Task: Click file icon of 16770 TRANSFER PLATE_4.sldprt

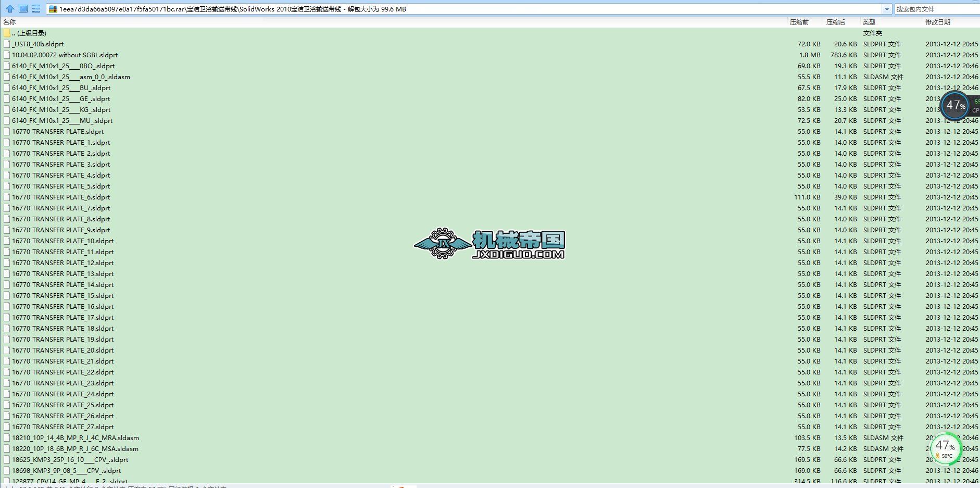Action: (7, 175)
